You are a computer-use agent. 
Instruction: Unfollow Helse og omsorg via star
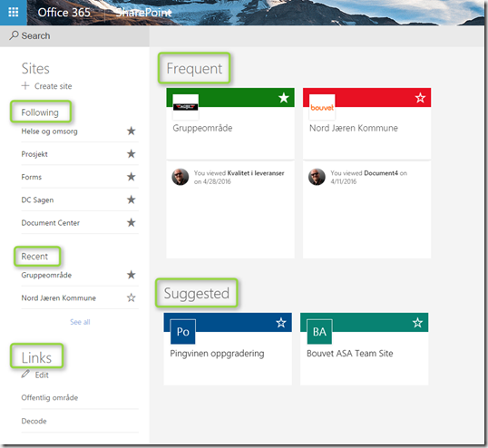point(132,131)
